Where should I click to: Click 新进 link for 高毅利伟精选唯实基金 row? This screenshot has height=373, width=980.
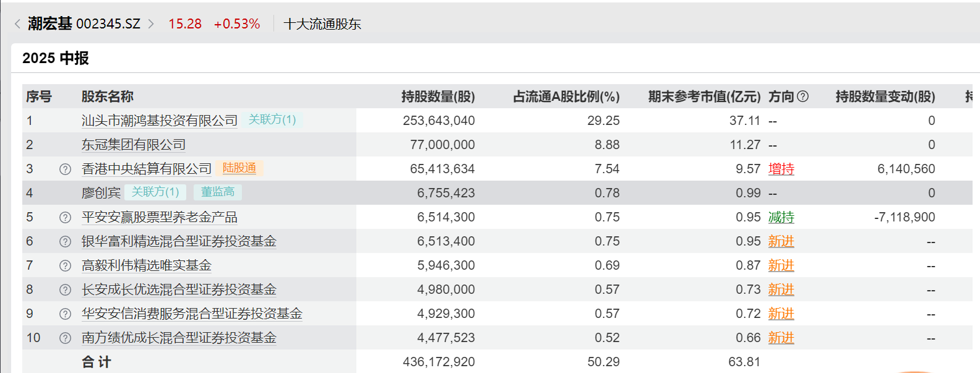tap(781, 265)
